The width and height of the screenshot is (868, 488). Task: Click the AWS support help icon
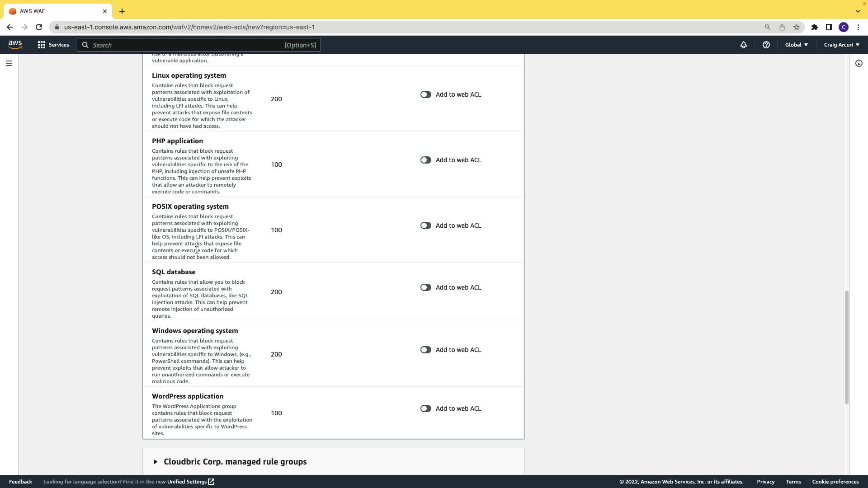pos(766,45)
